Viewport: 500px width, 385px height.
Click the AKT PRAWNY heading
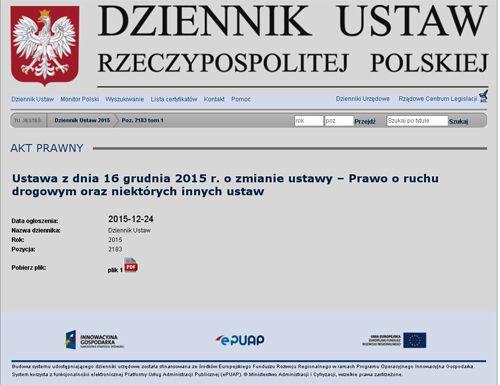[x=47, y=148]
